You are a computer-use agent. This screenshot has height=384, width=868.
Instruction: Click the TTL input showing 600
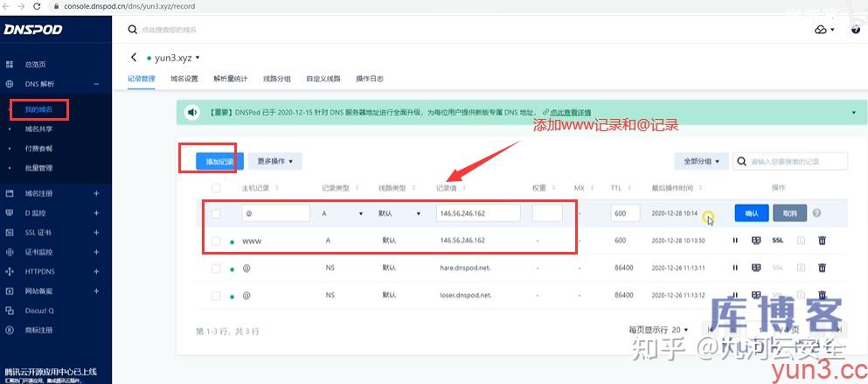tap(626, 213)
